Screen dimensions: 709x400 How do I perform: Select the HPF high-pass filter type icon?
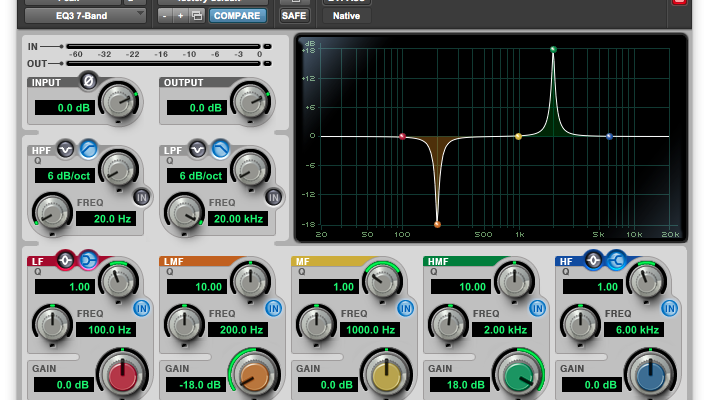coord(87,148)
